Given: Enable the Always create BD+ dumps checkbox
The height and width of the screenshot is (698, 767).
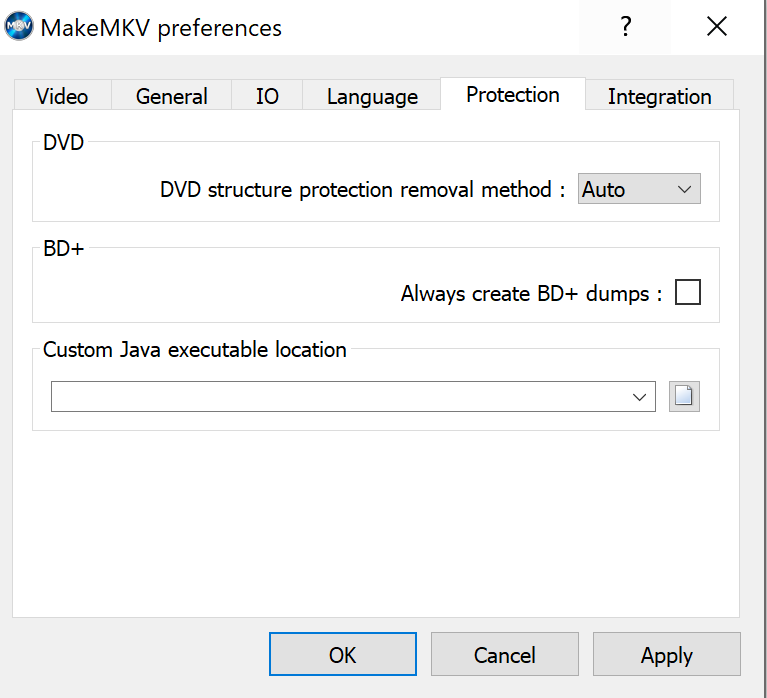Looking at the screenshot, I should click(688, 292).
